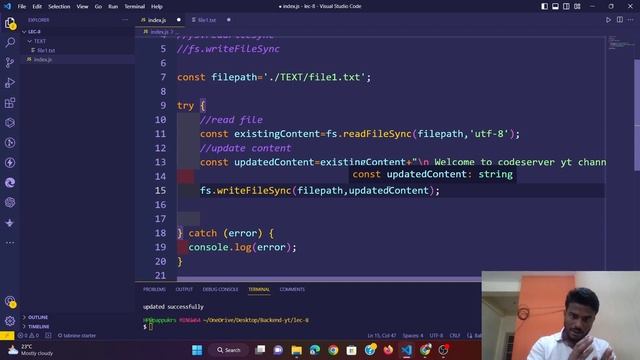This screenshot has width=640, height=360.
Task: Open Go to Line via Ln 15, Col 47
Action: point(382,336)
